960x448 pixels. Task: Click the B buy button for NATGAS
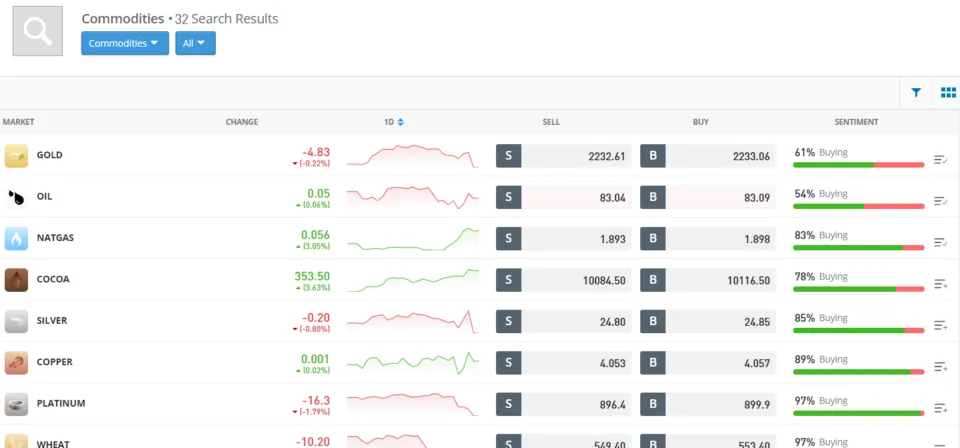(653, 239)
